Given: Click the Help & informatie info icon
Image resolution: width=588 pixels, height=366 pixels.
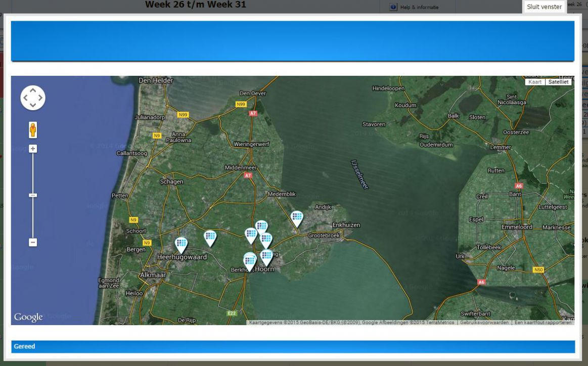Looking at the screenshot, I should click(x=393, y=7).
